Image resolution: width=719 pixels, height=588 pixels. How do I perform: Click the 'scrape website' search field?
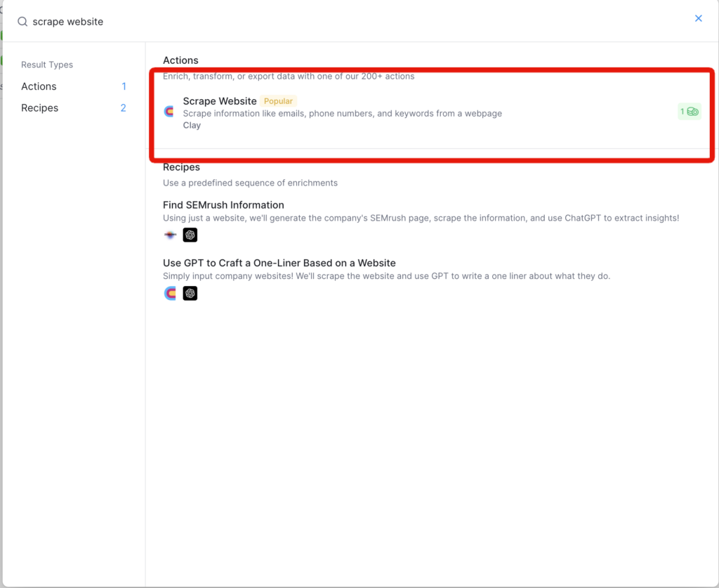(68, 22)
